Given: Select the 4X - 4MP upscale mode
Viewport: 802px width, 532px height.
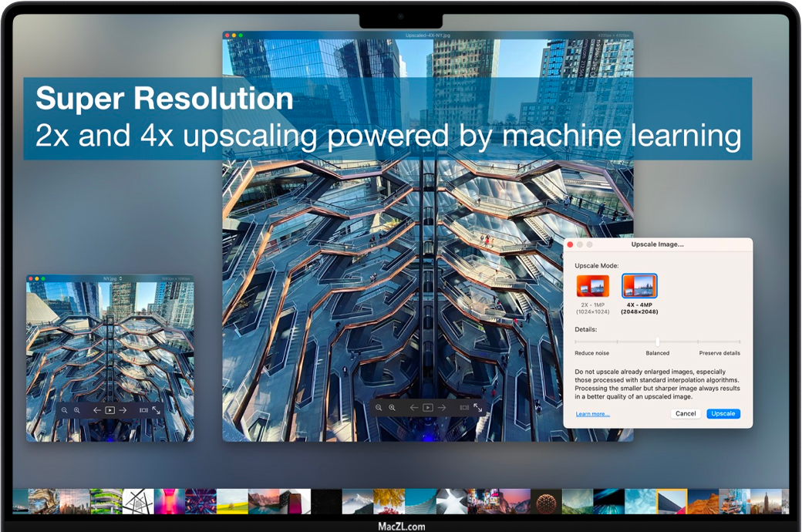Looking at the screenshot, I should (639, 286).
